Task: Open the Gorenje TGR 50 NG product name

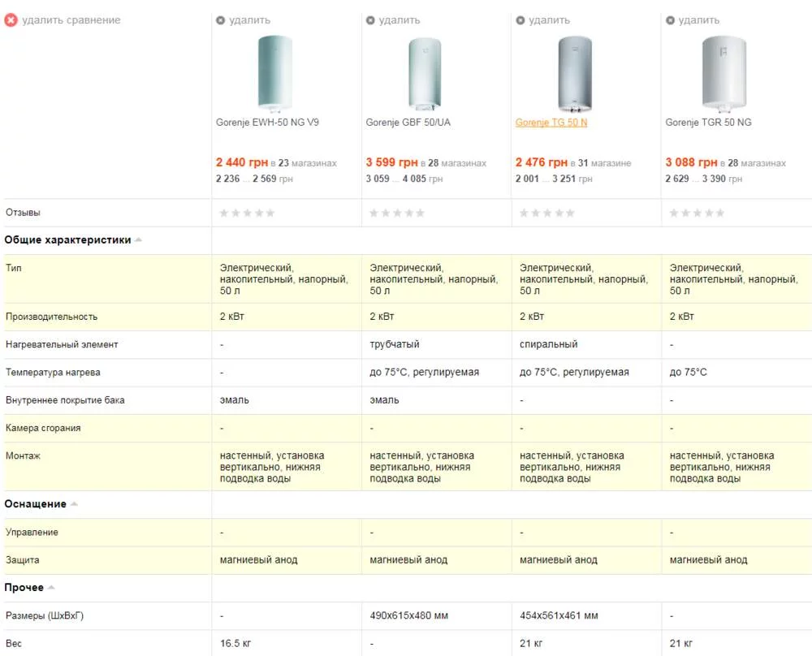Action: [708, 123]
